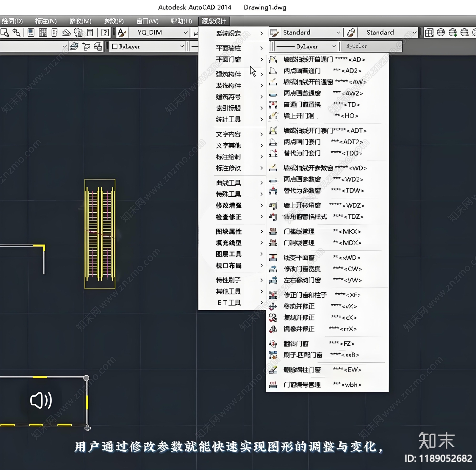Viewport: 476px width, 470px height.
Task: Click the 线变平面窗 <xWD> entry
Action: tap(327, 258)
